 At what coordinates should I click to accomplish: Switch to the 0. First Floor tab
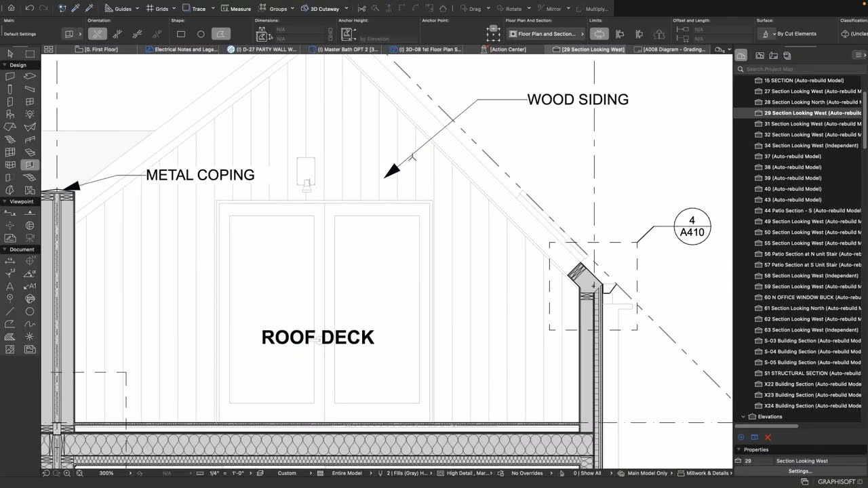(x=96, y=49)
